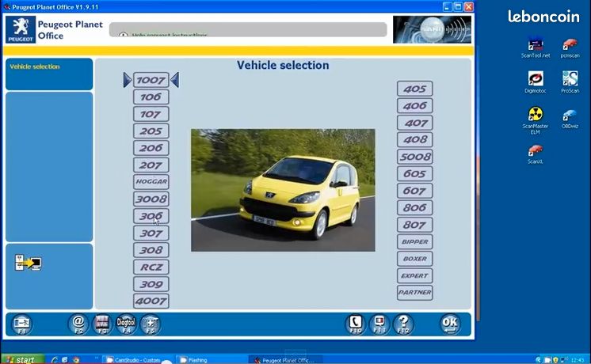
Task: Click the help request instructions bar
Action: pyautogui.click(x=248, y=29)
